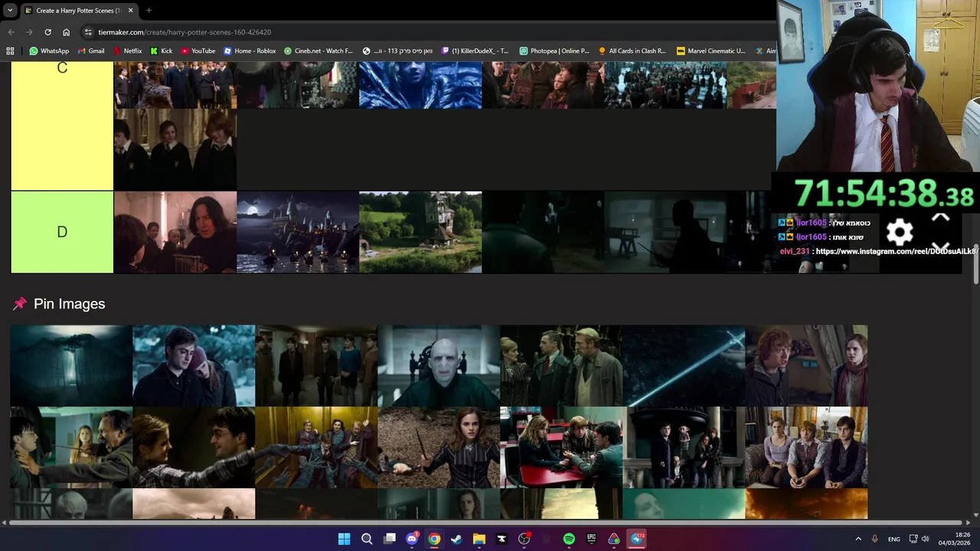Open the Gmail bookmark
980x551 pixels.
click(91, 51)
